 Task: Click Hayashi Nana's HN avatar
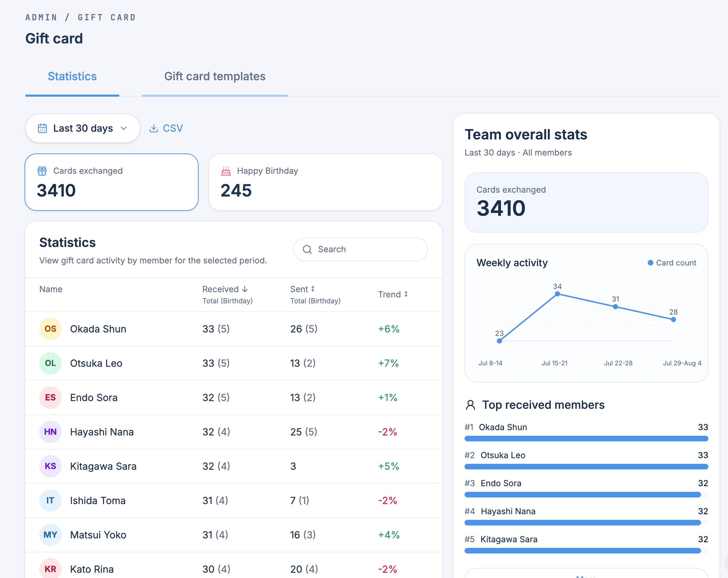pyautogui.click(x=50, y=432)
